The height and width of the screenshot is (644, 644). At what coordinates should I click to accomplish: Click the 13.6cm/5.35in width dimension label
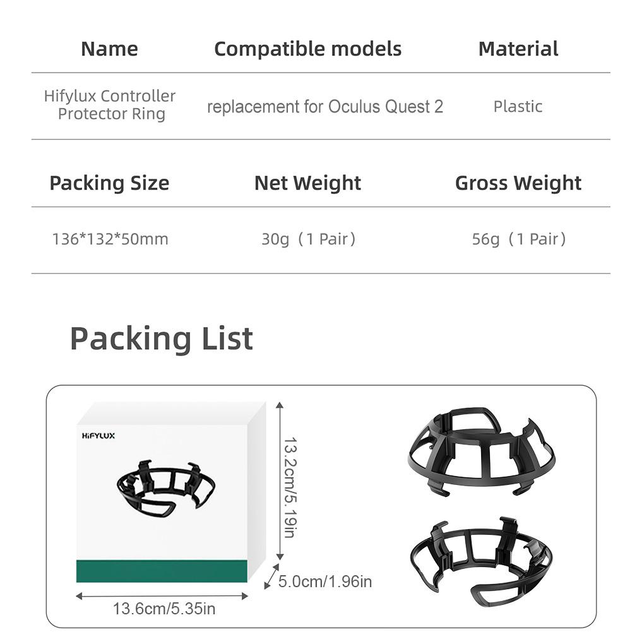(164, 609)
